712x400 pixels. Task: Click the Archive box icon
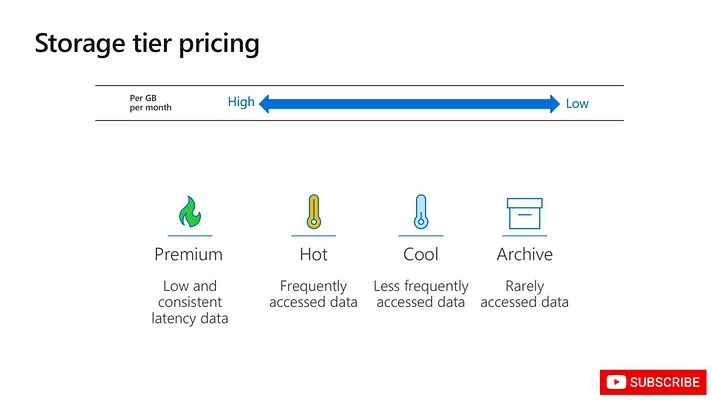pyautogui.click(x=524, y=213)
